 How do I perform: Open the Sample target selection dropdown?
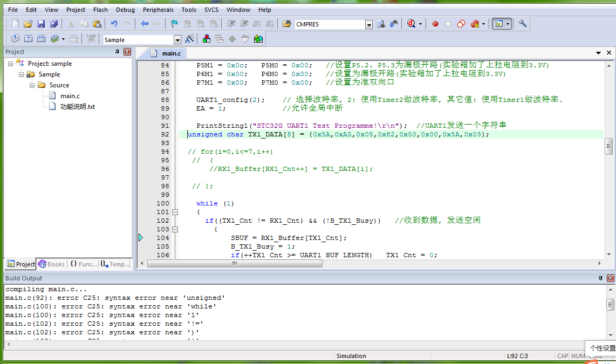coord(177,40)
